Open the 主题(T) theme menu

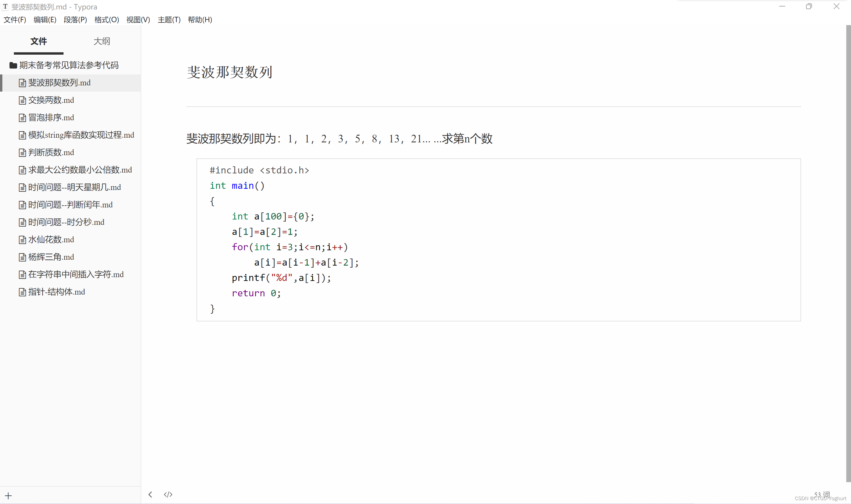[169, 20]
